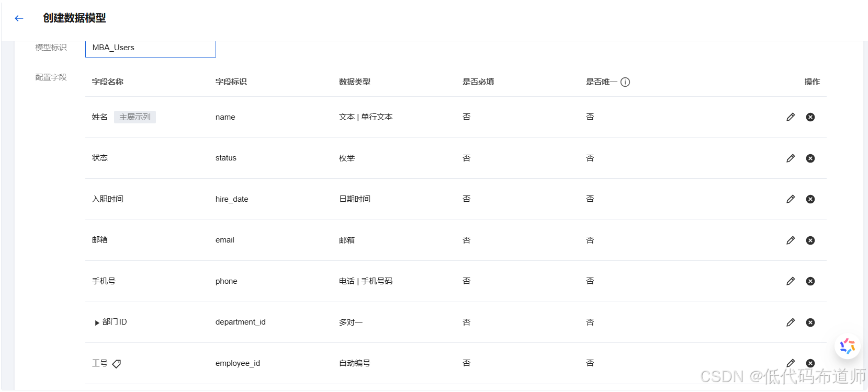Open the colorful floating assistant icon

(x=848, y=346)
